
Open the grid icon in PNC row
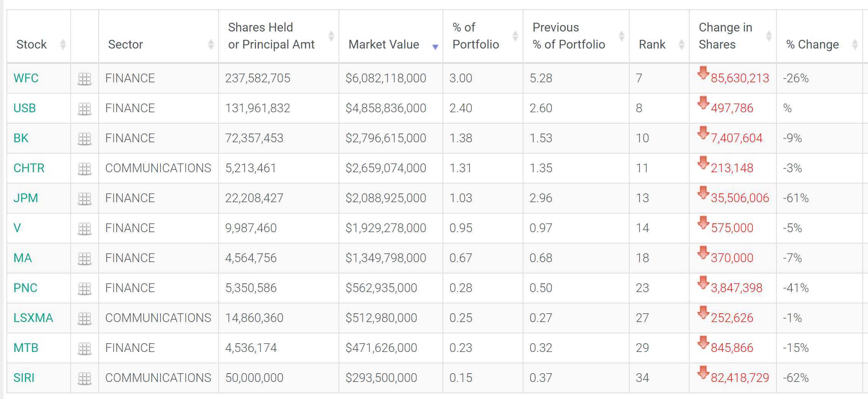click(84, 289)
